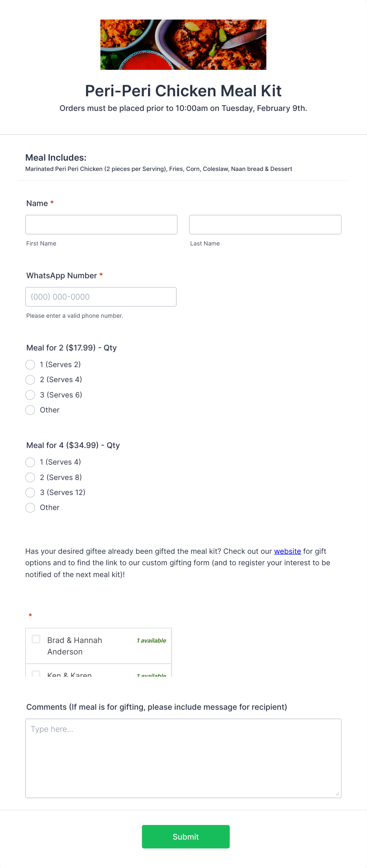The width and height of the screenshot is (367, 868).
Task: Click the WhatsApp Number phone field
Action: click(x=101, y=296)
